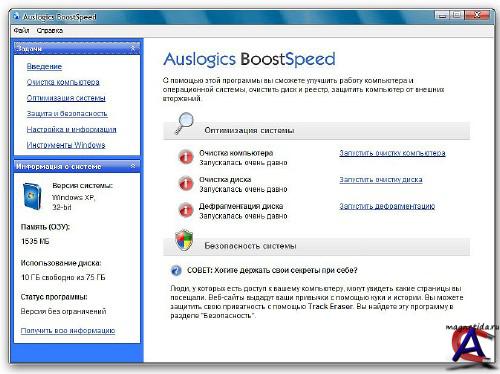Open the Файл menu
Screen dimensions: 500x374
tap(21, 30)
